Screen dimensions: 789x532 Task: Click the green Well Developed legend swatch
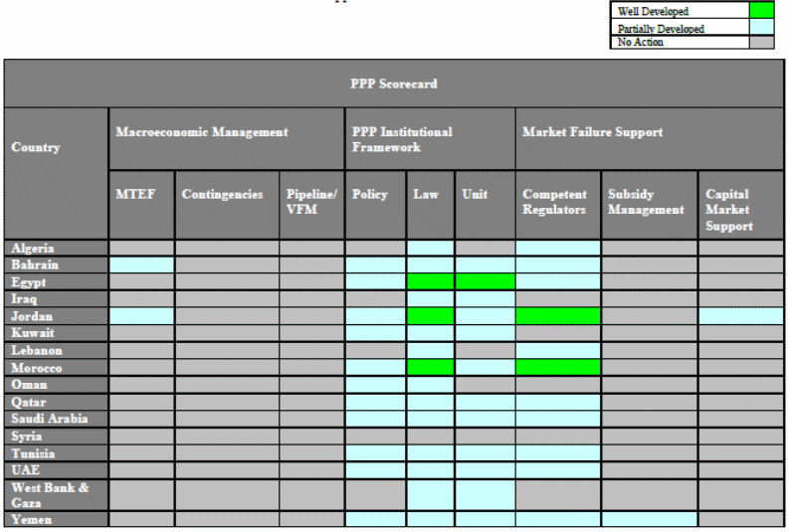761,10
